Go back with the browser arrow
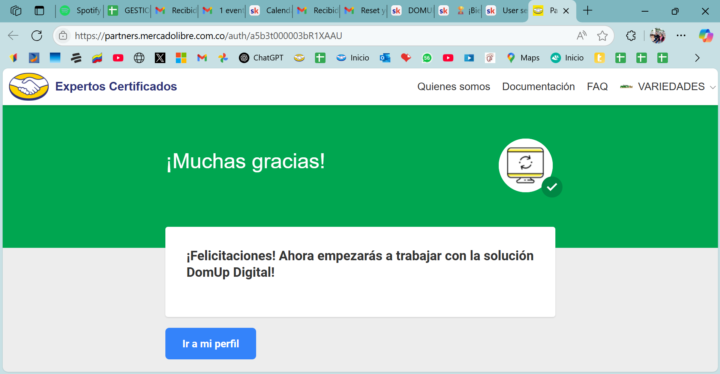 pos(13,35)
